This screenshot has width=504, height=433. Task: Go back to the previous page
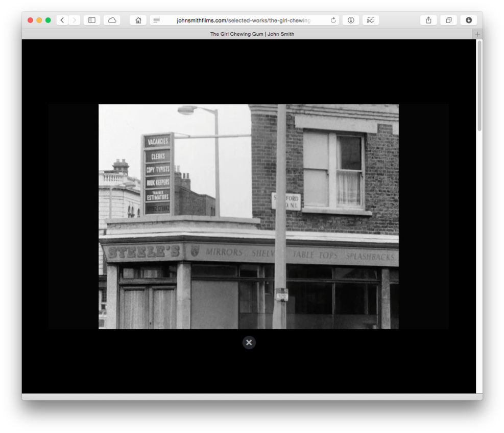pos(62,20)
